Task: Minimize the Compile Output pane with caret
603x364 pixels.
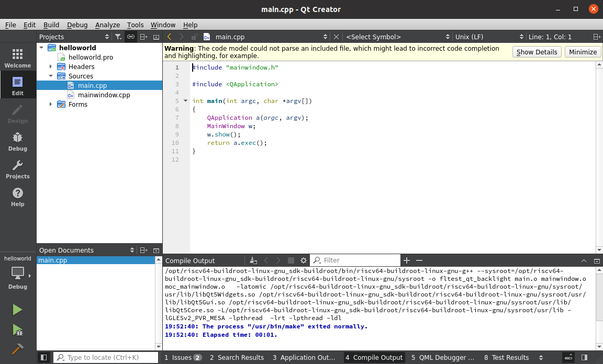Action: coord(584,261)
